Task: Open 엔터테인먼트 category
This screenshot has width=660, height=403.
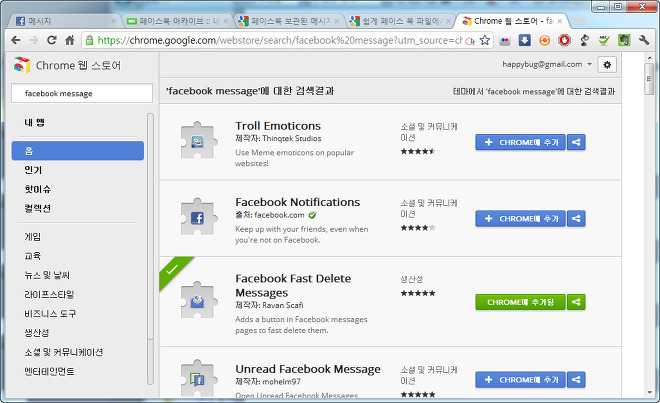Action: point(49,371)
